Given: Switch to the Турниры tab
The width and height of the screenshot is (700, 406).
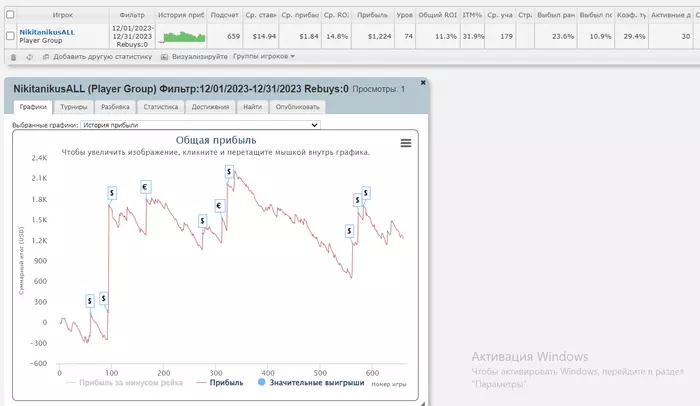Looking at the screenshot, I should coord(74,107).
